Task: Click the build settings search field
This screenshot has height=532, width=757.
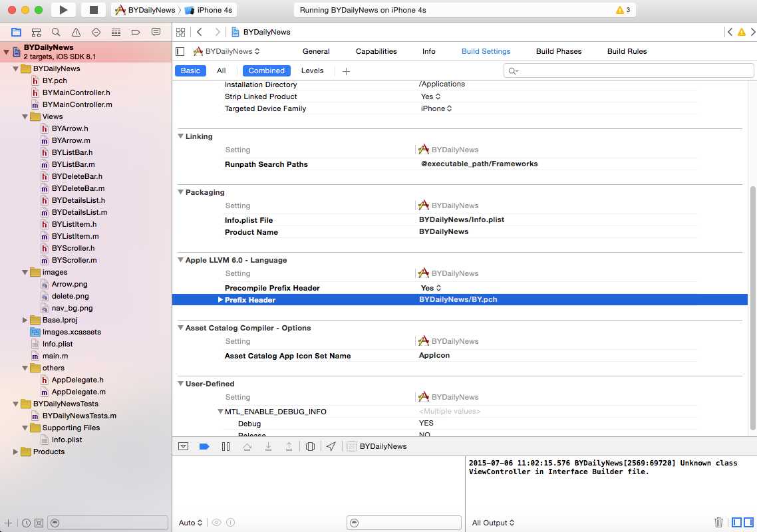Action: point(628,71)
